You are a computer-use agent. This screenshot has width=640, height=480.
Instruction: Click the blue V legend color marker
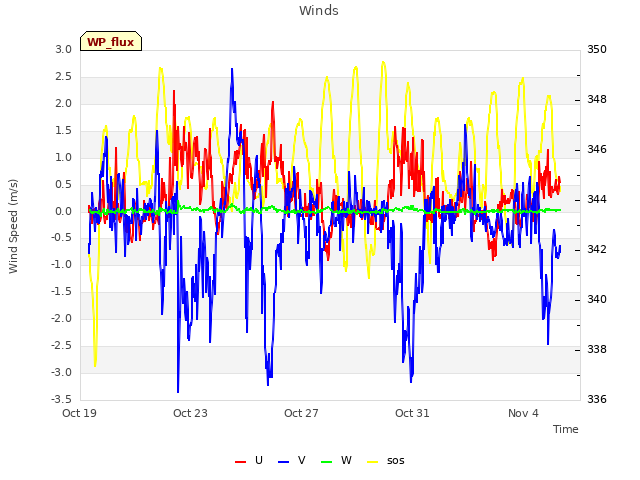coord(283,462)
